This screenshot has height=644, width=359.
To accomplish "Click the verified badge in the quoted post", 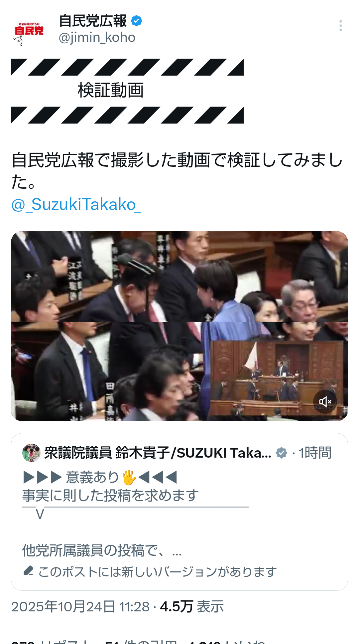I will (282, 453).
